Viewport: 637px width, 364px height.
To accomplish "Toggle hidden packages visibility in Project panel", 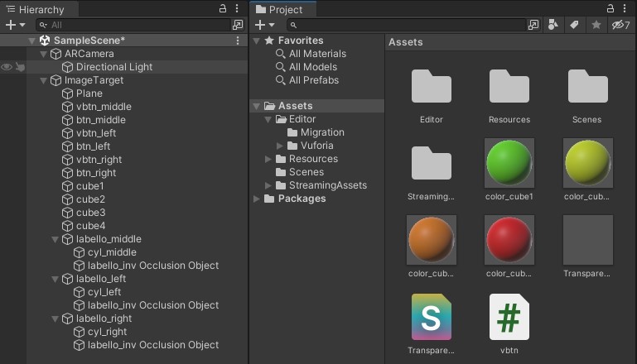I will [x=620, y=26].
